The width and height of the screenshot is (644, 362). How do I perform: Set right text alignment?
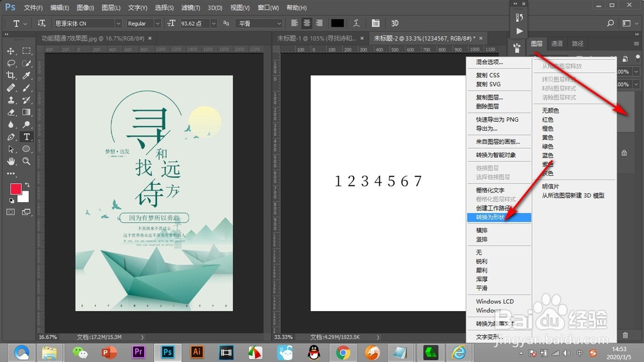click(319, 23)
